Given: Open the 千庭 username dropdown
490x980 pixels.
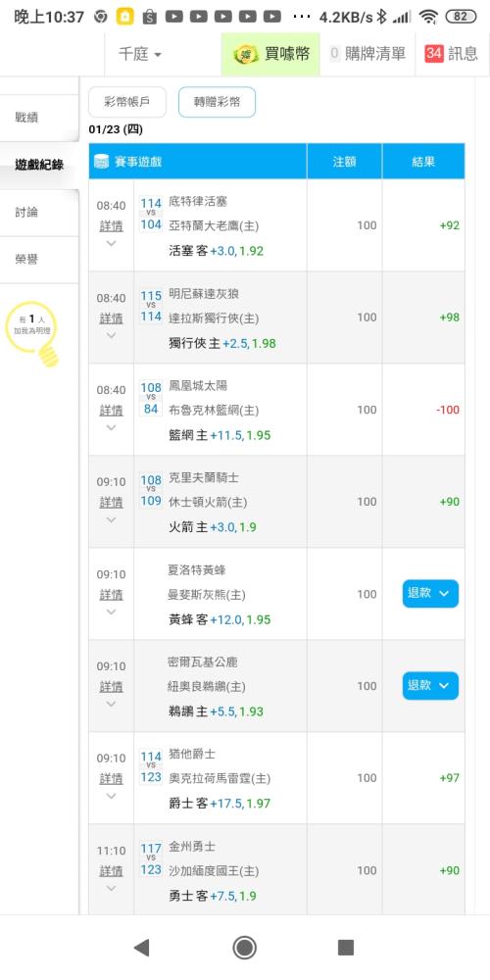Looking at the screenshot, I should (140, 54).
